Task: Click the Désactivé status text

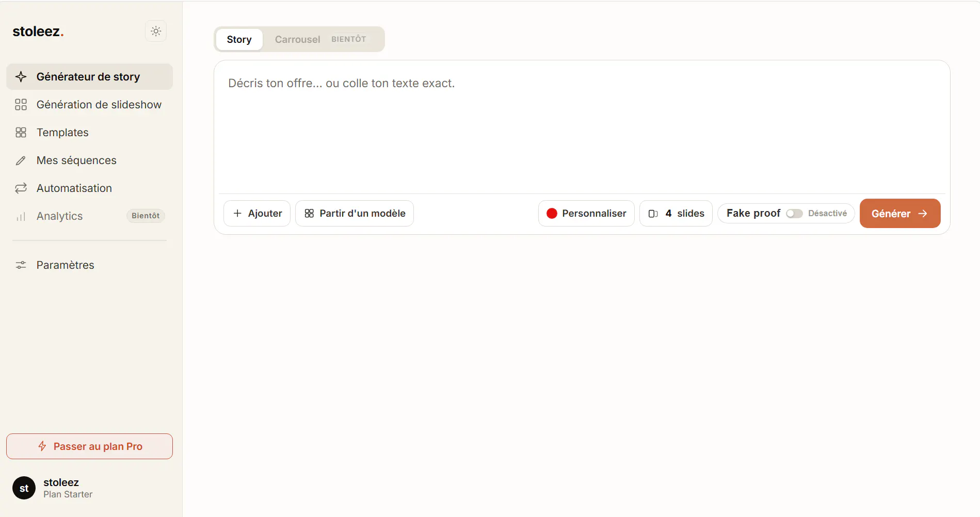Action: (x=827, y=214)
